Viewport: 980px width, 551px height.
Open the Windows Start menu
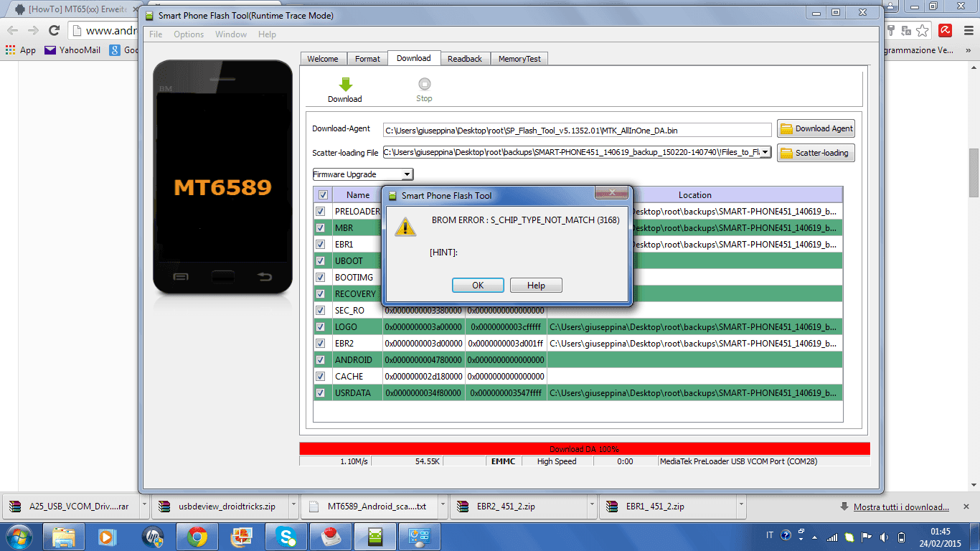click(19, 536)
